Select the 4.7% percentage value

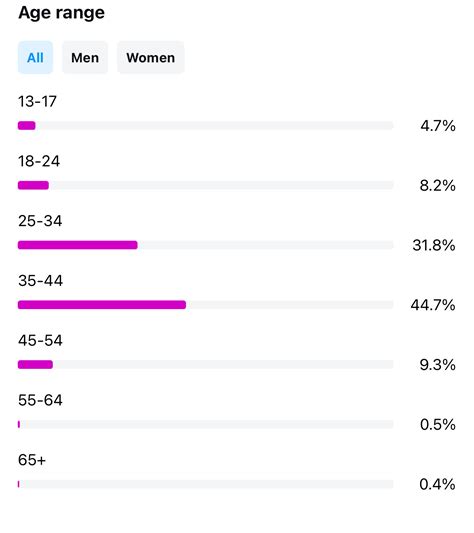point(438,126)
